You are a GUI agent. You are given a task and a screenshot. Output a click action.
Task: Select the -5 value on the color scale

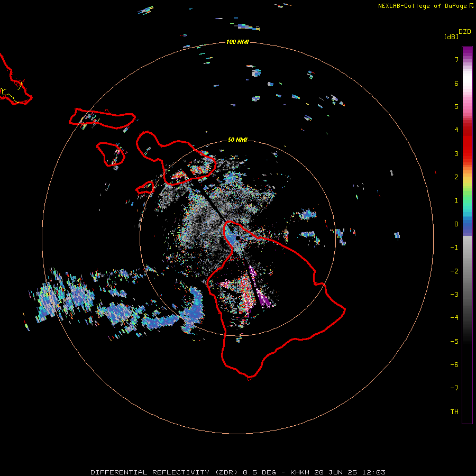(x=454, y=342)
